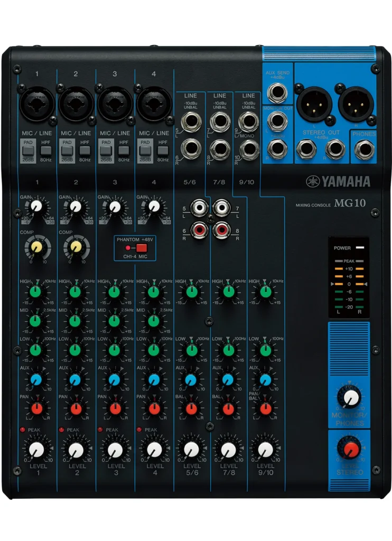Click the LINE 6 R input jack
The width and height of the screenshot is (392, 541).
191,148
